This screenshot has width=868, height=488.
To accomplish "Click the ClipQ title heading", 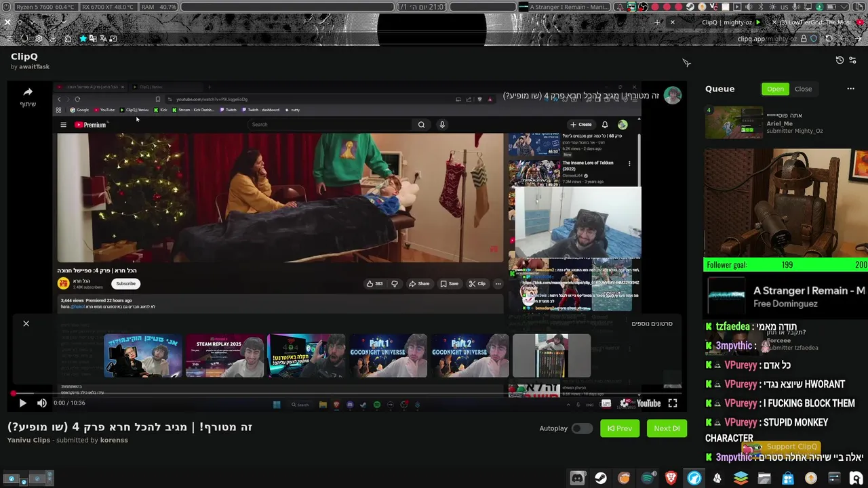I will [x=24, y=56].
